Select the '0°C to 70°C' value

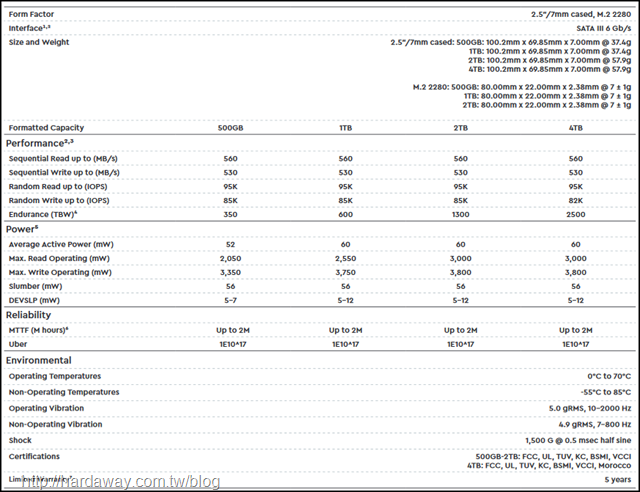click(609, 376)
